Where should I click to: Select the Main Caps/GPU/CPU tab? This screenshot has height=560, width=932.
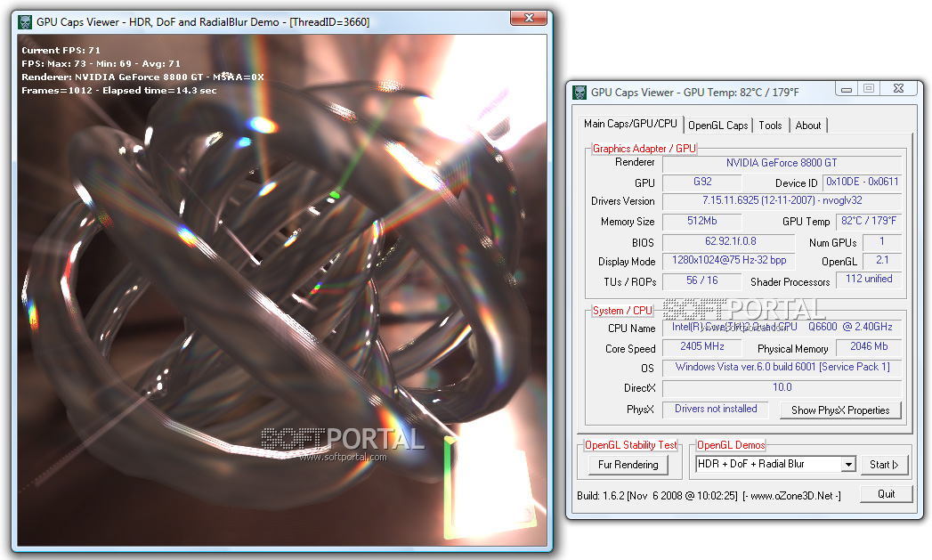tap(630, 124)
